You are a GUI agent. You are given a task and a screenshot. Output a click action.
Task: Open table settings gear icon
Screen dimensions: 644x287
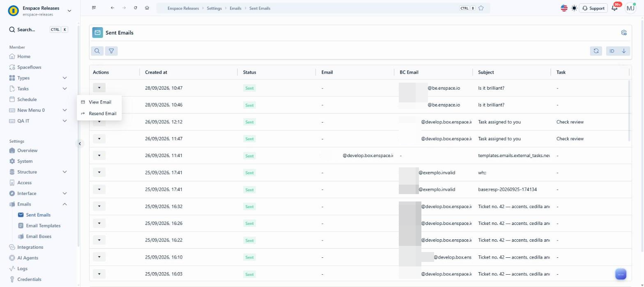point(624,32)
